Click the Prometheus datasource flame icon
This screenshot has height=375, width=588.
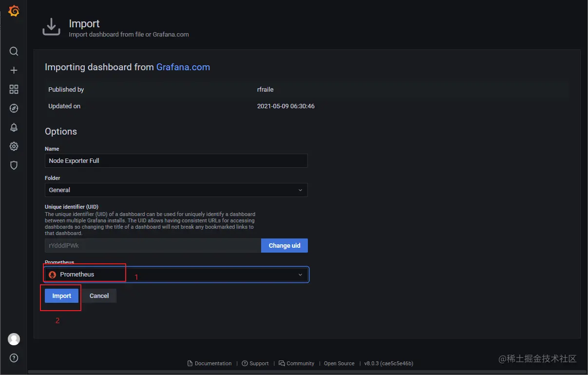click(x=53, y=275)
